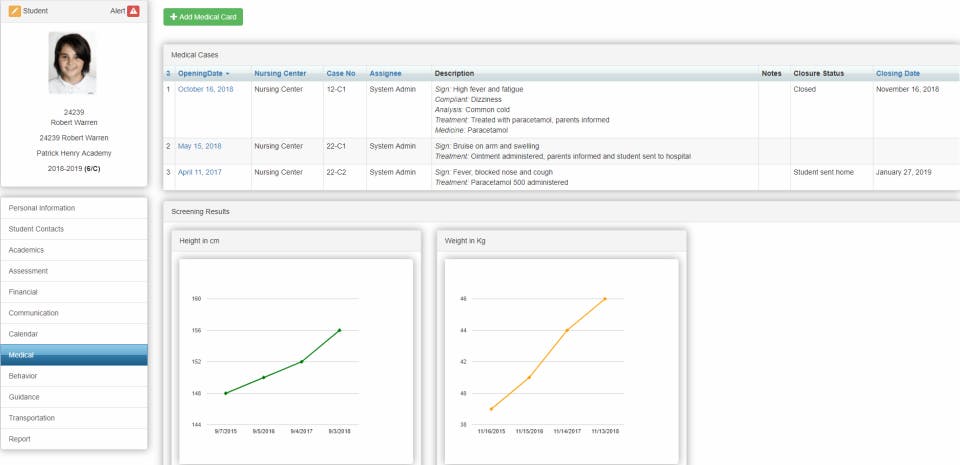This screenshot has height=465, width=960.
Task: Click the Add Medical Card button
Action: [203, 17]
